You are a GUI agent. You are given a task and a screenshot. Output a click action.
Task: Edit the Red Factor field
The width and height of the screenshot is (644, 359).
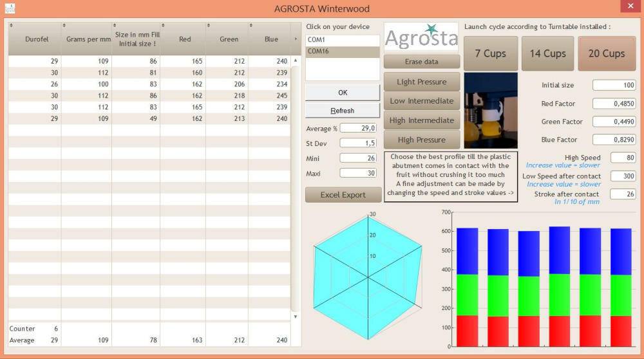pyautogui.click(x=614, y=104)
